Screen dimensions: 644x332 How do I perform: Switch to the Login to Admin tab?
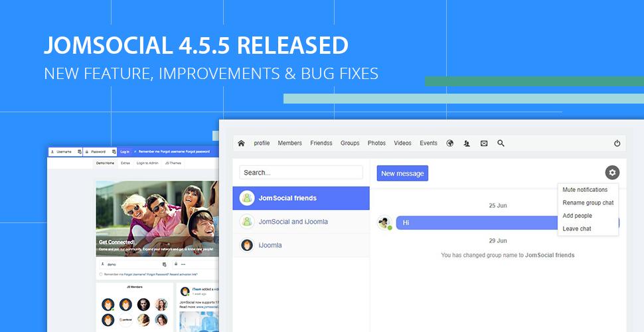(147, 163)
